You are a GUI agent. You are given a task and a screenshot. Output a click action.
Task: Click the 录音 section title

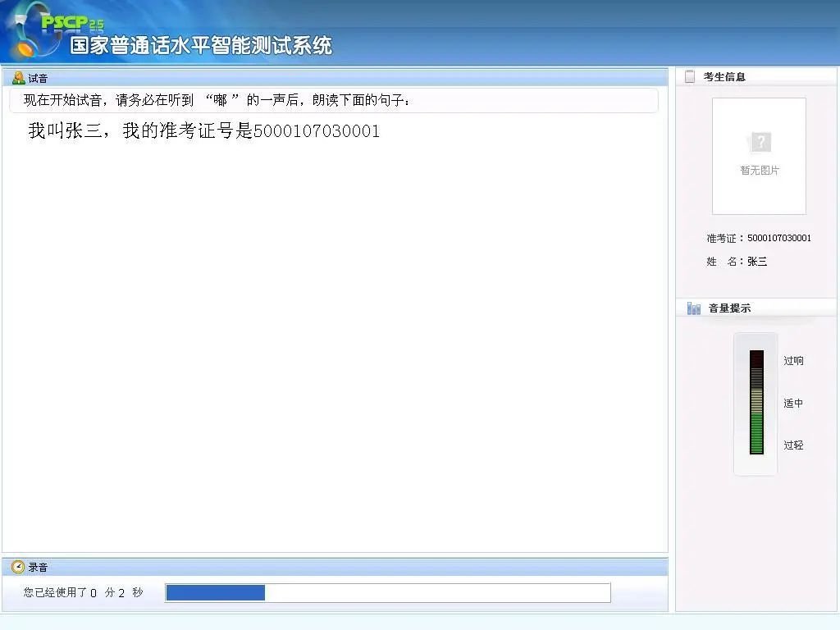[39, 567]
